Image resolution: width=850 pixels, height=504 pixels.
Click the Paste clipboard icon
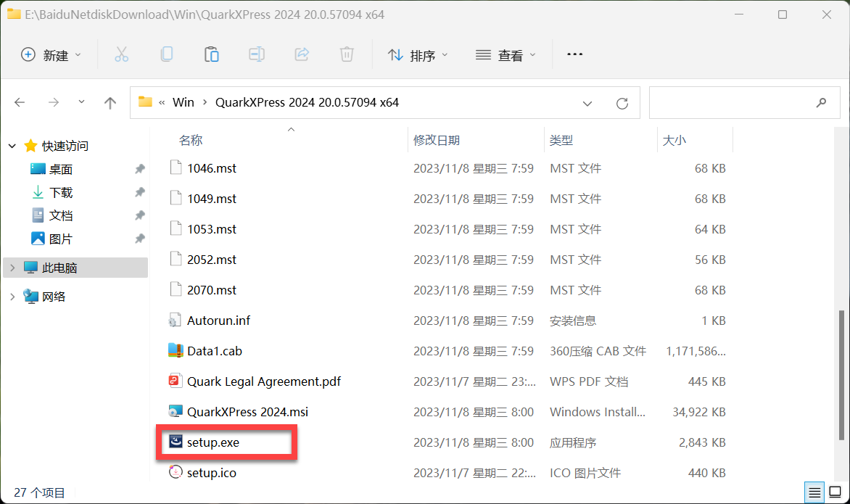(212, 54)
